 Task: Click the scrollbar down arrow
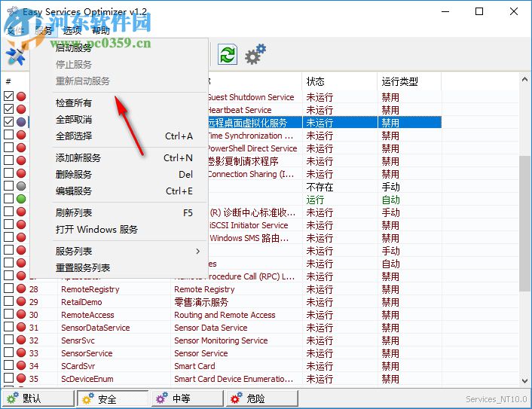(x=524, y=380)
